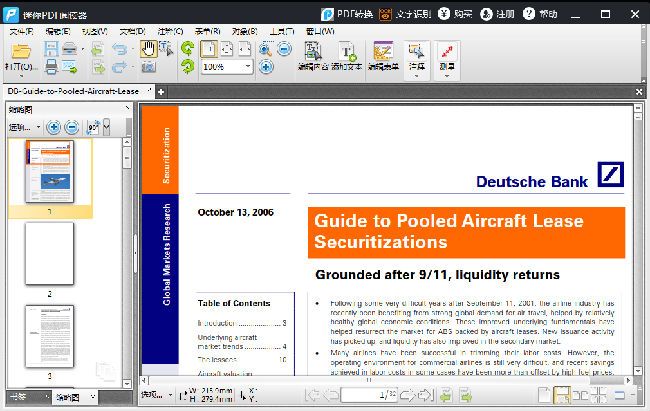
Task: Activate the snapshot camera tool
Action: pyautogui.click(x=148, y=66)
